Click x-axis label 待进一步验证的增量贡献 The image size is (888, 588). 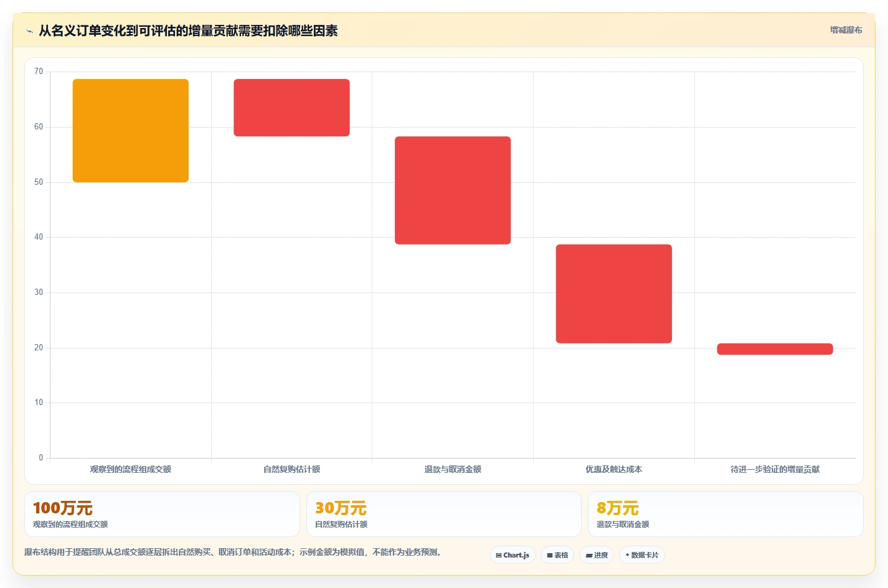pos(775,469)
